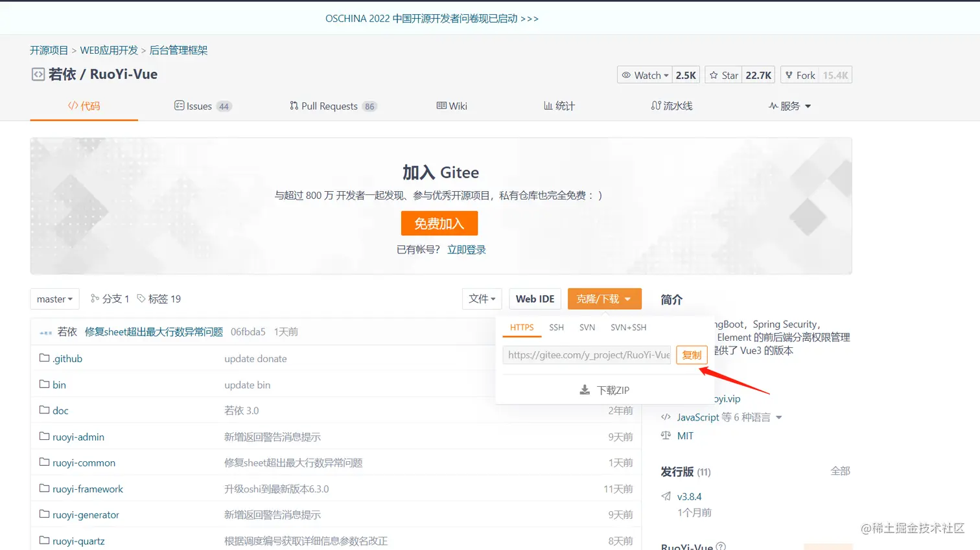The image size is (980, 550).
Task: Open the MIT license link
Action: pyautogui.click(x=685, y=436)
